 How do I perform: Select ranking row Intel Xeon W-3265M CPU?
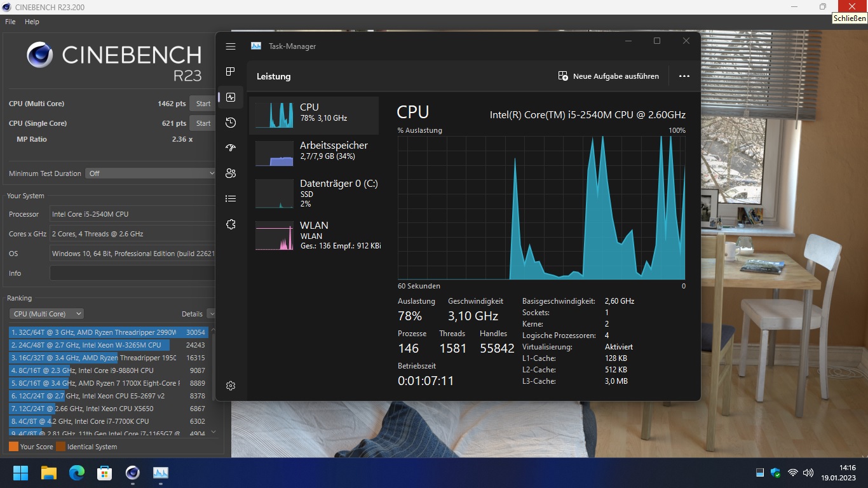click(x=108, y=345)
